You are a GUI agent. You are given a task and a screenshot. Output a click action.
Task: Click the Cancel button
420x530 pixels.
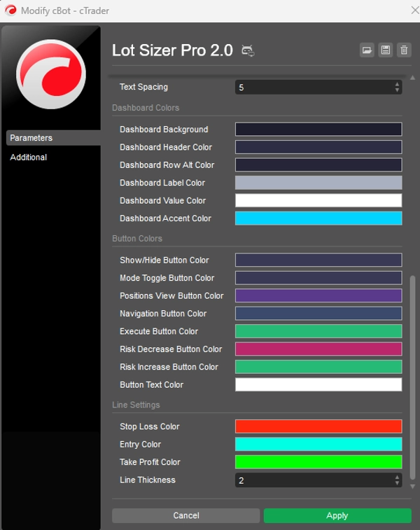pyautogui.click(x=185, y=515)
